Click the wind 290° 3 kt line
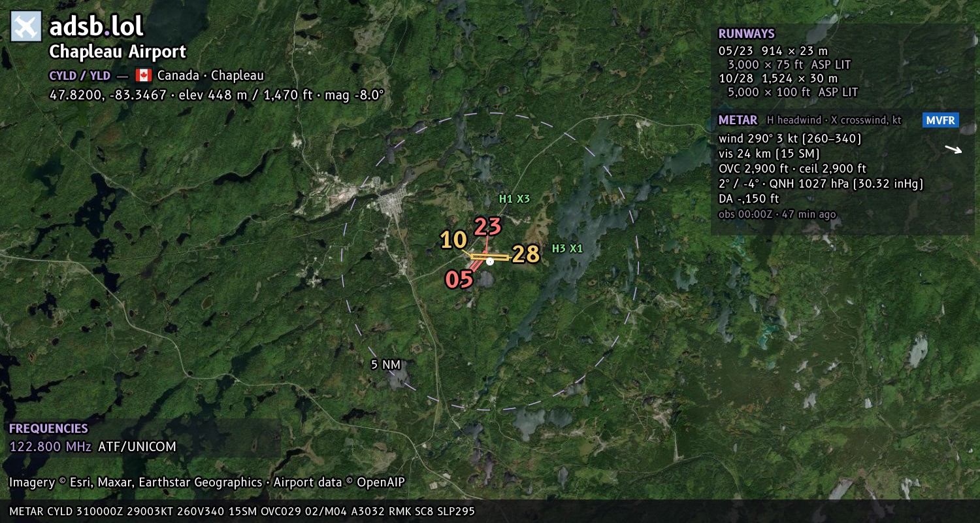Screen dimensions: 980x523 pyautogui.click(x=790, y=139)
